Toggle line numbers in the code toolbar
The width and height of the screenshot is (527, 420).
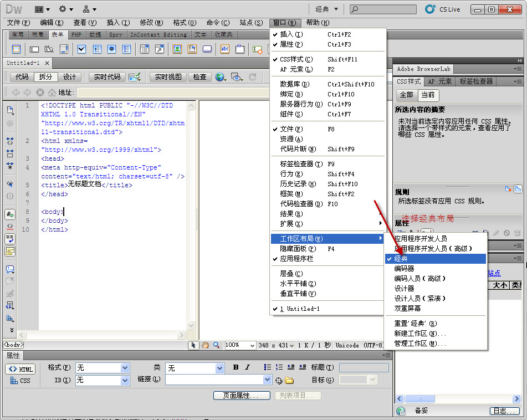click(10, 214)
